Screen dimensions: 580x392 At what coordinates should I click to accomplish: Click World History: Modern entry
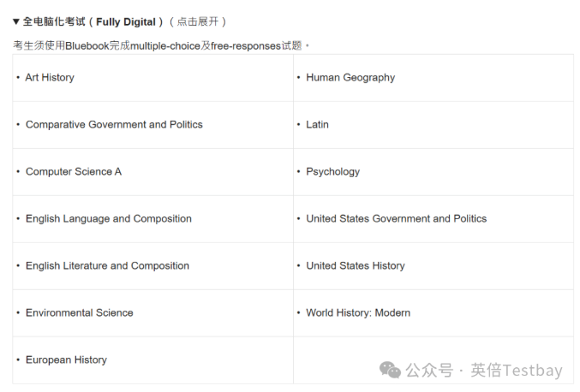coord(358,313)
